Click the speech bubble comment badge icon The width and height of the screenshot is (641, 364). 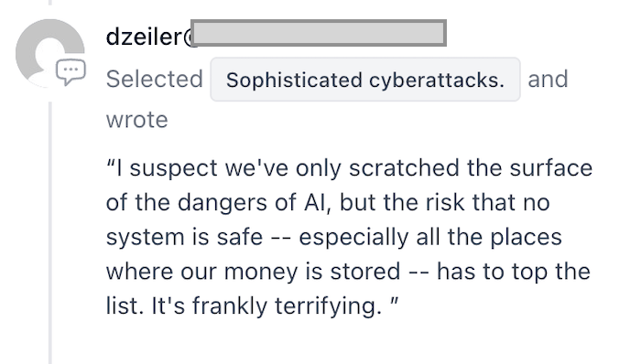coord(71,72)
